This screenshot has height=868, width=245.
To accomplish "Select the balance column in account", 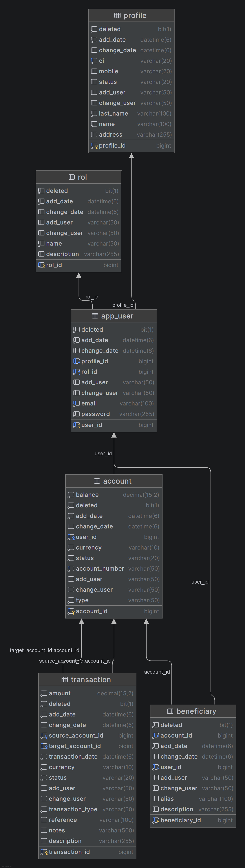I will [114, 495].
